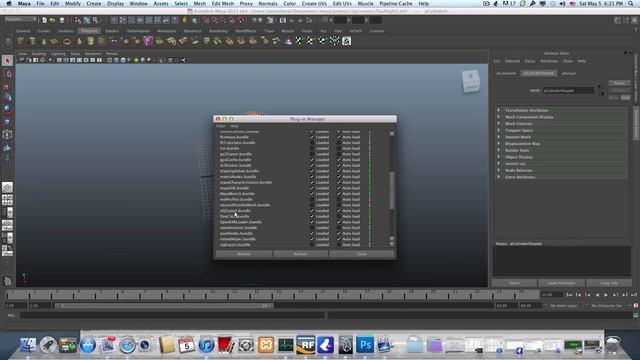Toggle Loaded for matrixNodes.bundle
The image size is (640, 360).
coord(312,177)
